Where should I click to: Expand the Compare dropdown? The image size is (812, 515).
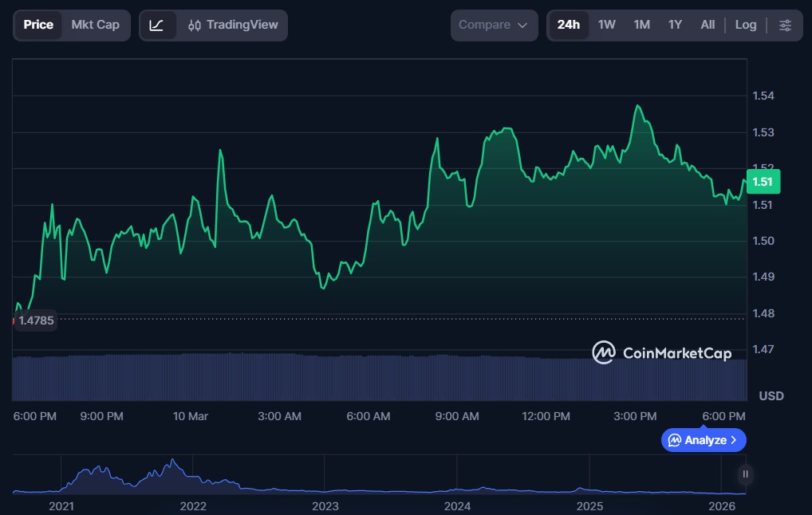click(x=493, y=25)
